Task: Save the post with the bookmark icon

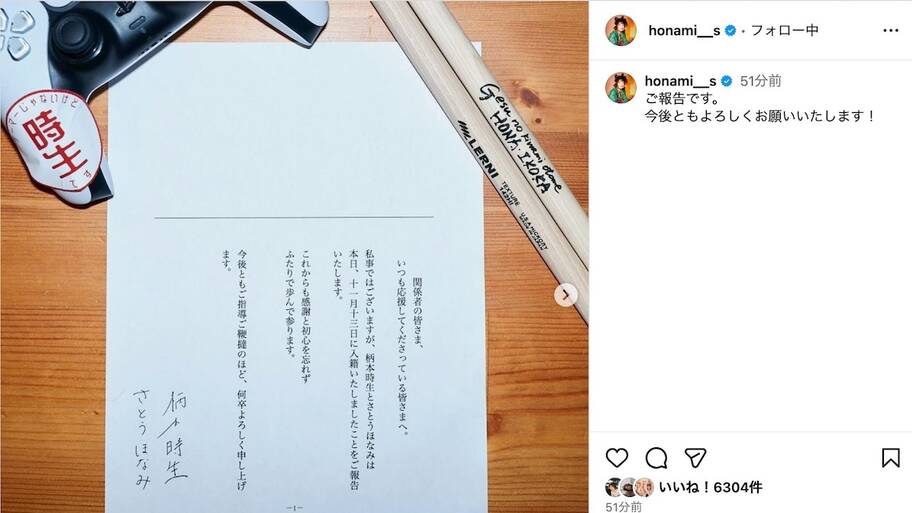Action: point(890,458)
